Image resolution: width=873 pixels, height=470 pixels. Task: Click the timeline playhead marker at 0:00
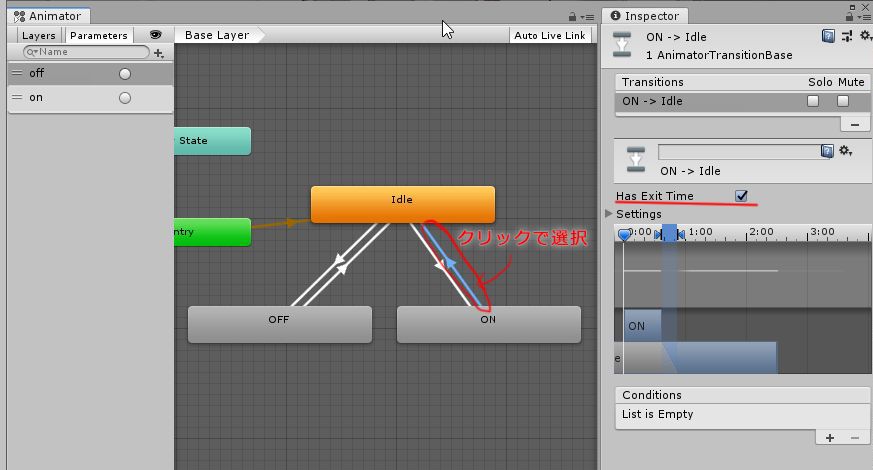click(624, 234)
